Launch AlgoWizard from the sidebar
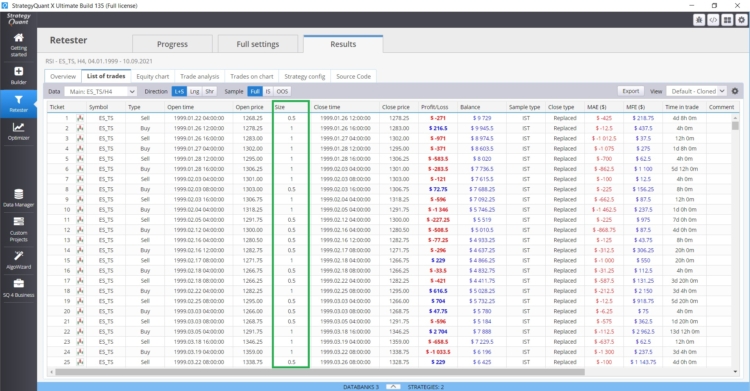This screenshot has height=391, width=750. pos(18,260)
